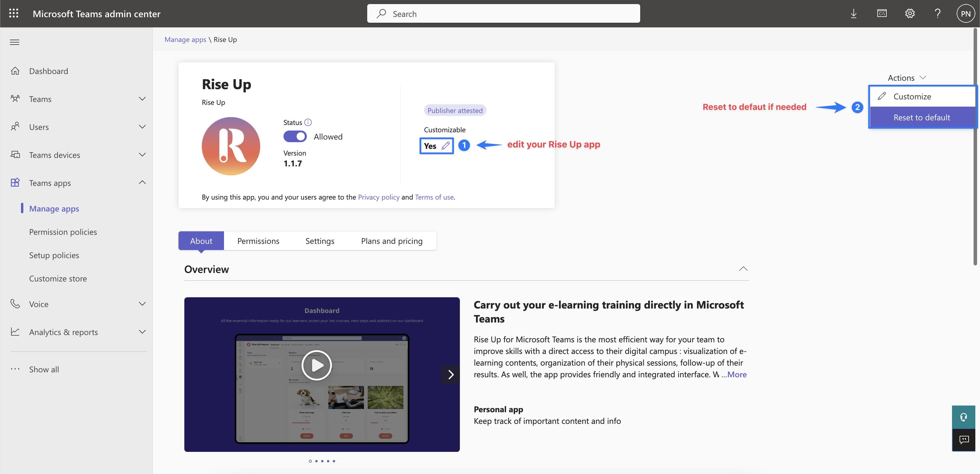Click the hamburger navigation menu icon
Viewport: 980px width, 474px height.
[x=15, y=42]
